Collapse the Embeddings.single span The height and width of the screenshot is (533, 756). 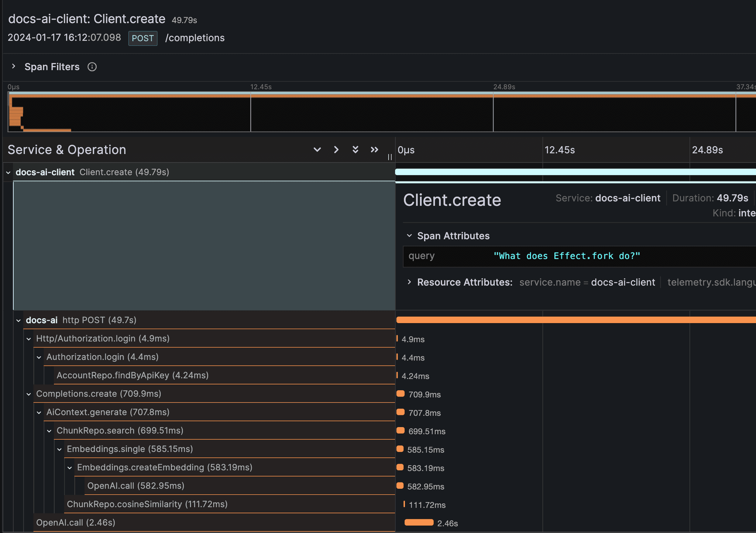pos(59,450)
